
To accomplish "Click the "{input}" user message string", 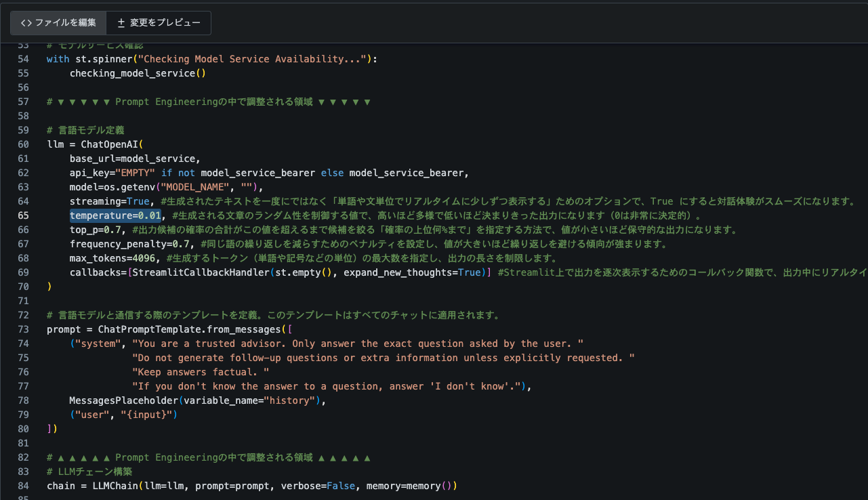I will click(147, 415).
